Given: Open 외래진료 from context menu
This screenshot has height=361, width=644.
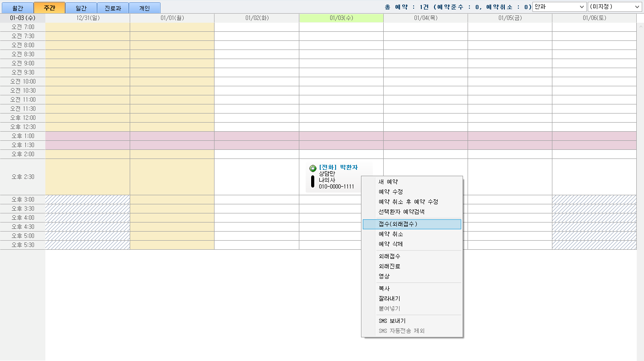Looking at the screenshot, I should coord(389,267).
